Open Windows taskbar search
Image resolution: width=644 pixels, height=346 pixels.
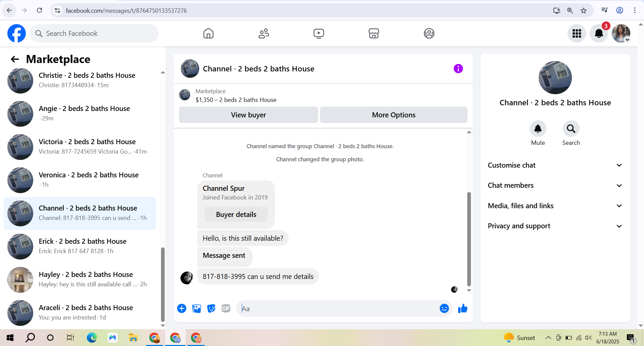pos(30,338)
